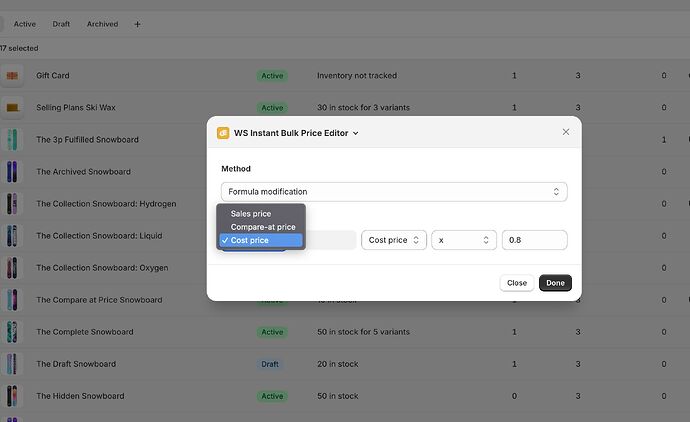Click The Draft Snowboard thumbnail icon
Image resolution: width=690 pixels, height=422 pixels.
(x=12, y=364)
